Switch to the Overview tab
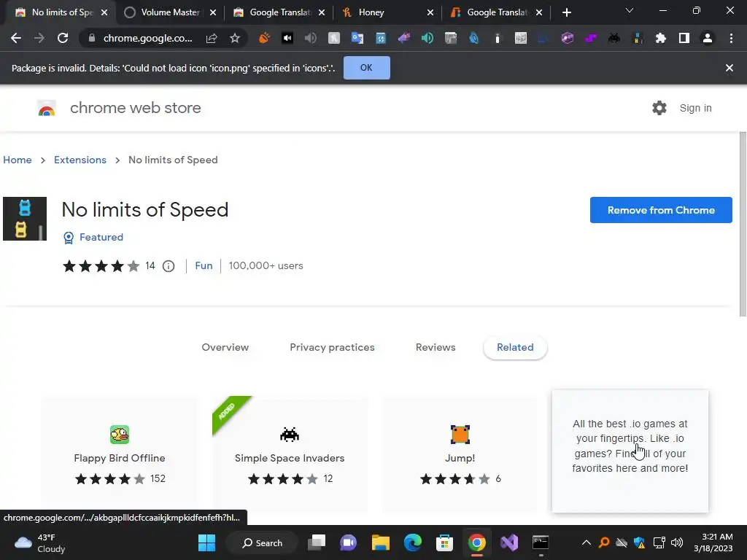The image size is (747, 560). point(225,347)
